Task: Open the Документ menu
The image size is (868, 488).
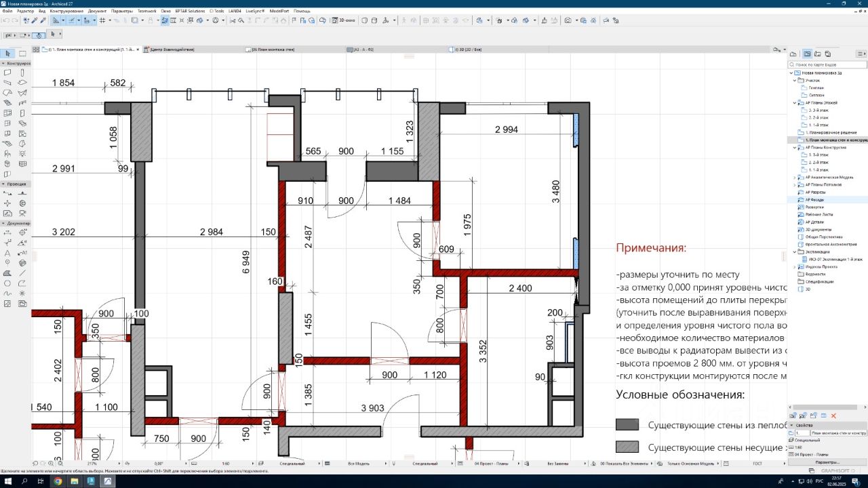Action: tap(97, 11)
